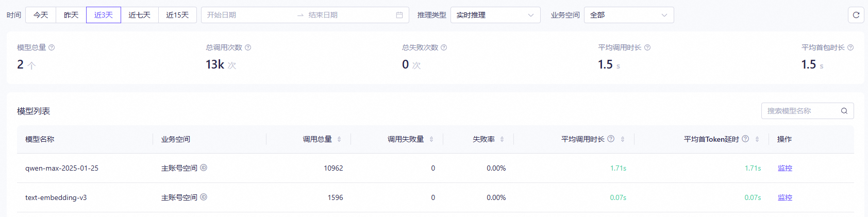
Task: Show help icon next to 平均调用时长 summary card
Action: 647,47
